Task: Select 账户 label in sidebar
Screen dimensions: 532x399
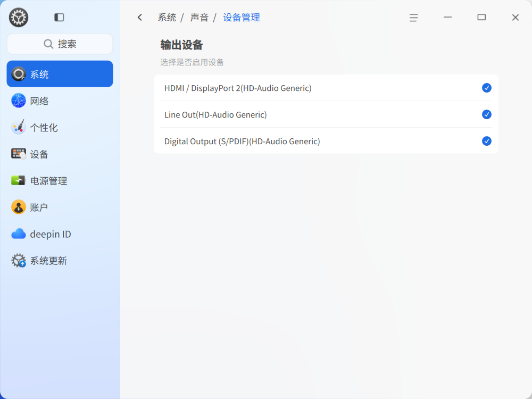Action: [39, 207]
